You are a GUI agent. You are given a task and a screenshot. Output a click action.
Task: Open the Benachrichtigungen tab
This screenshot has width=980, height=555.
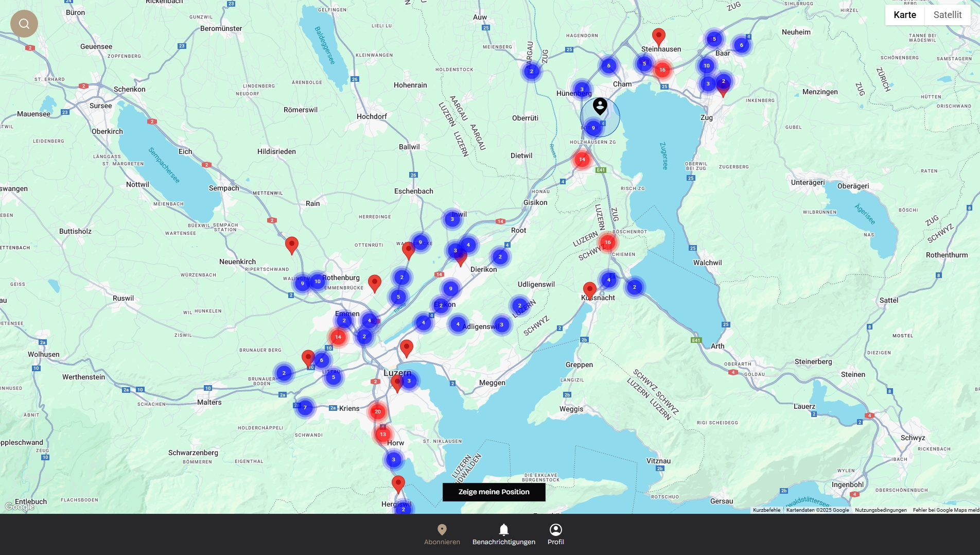click(x=504, y=534)
